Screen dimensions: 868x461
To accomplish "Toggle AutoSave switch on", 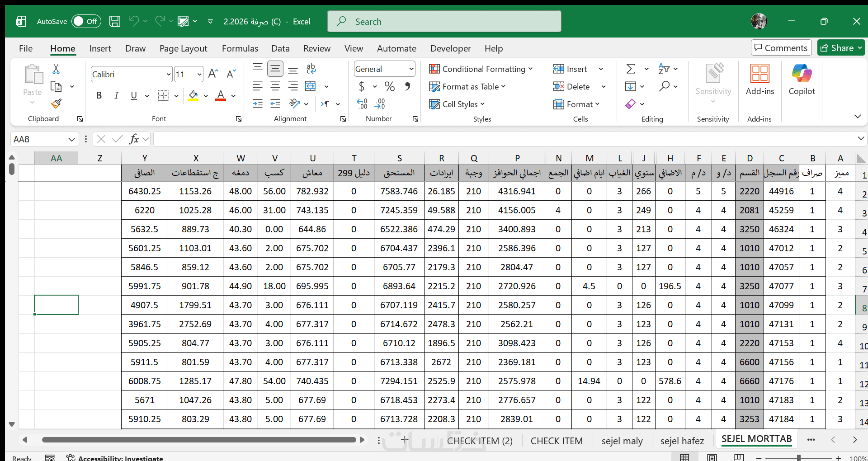I will coord(86,21).
